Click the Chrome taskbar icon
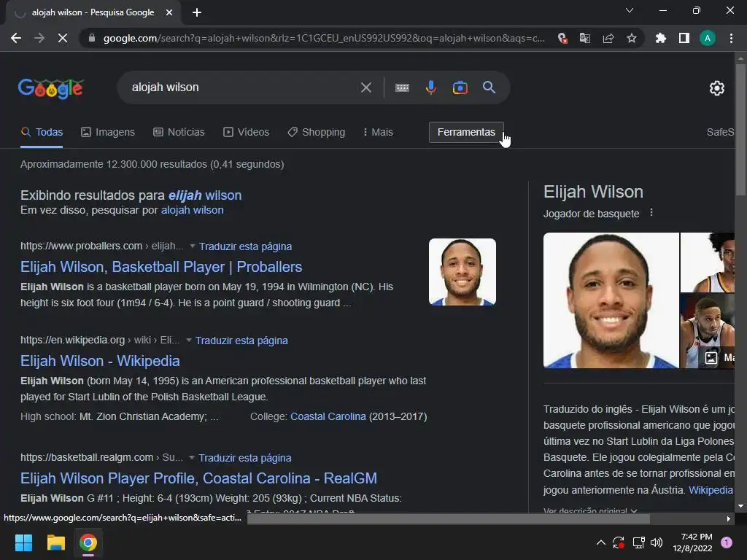Image resolution: width=747 pixels, height=560 pixels. point(88,542)
